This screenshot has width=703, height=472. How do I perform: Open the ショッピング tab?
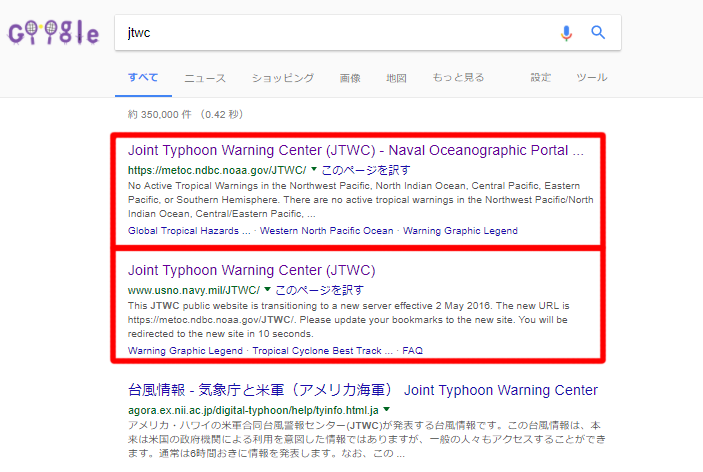283,78
